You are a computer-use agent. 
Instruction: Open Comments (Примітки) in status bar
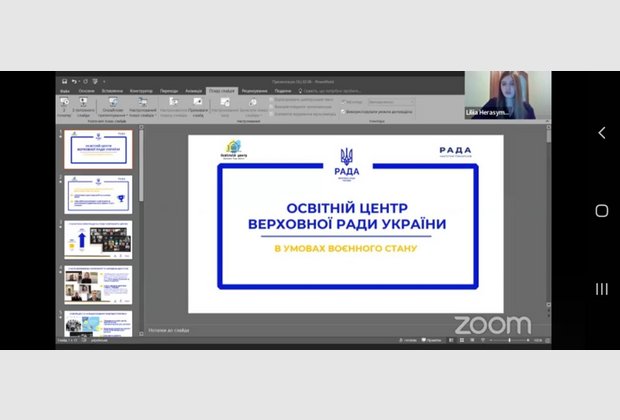[x=431, y=340]
